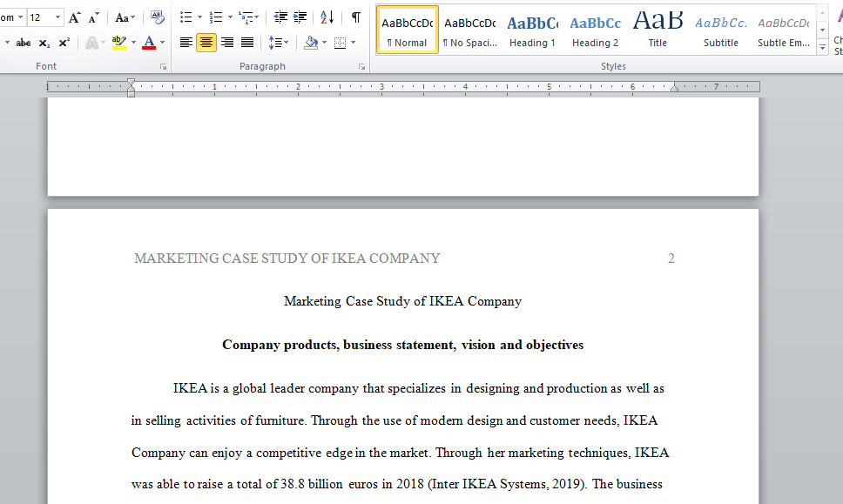The height and width of the screenshot is (504, 843).
Task: Apply the yellow text highlight color
Action: tap(119, 43)
